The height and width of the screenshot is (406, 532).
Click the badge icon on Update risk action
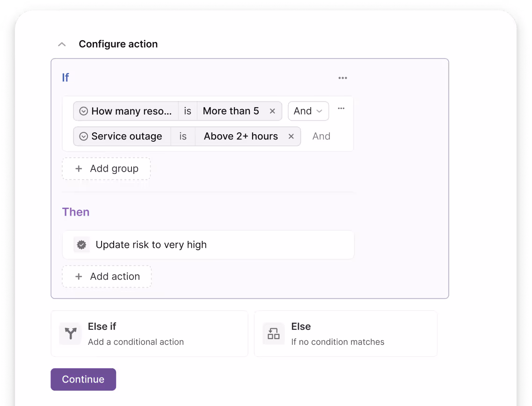[x=81, y=245]
